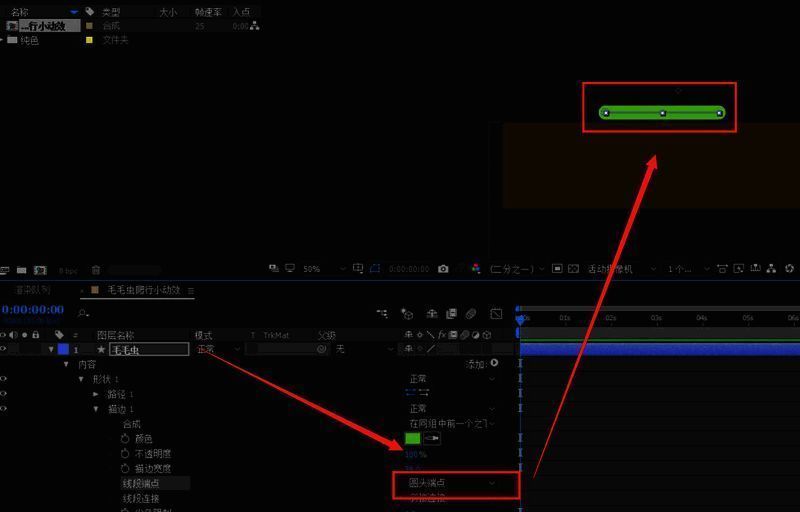The width and height of the screenshot is (800, 512).
Task: Click the 名称 column header
Action: point(20,12)
